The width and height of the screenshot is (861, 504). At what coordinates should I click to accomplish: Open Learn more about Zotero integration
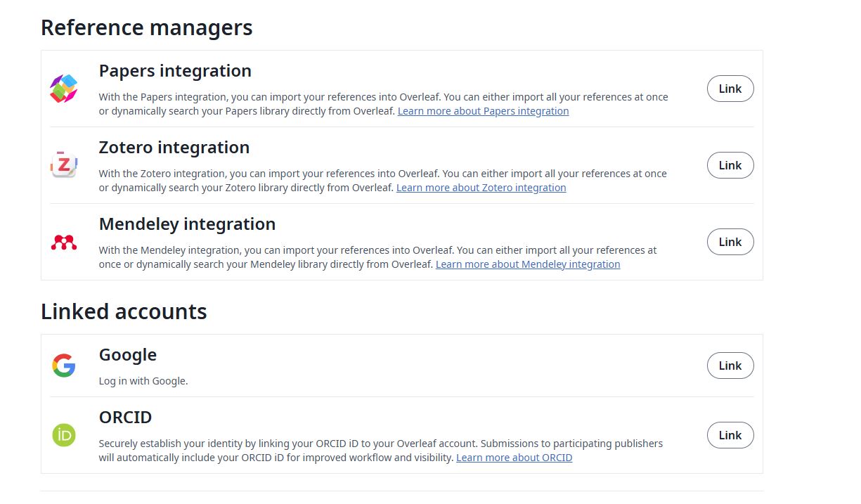(x=481, y=188)
